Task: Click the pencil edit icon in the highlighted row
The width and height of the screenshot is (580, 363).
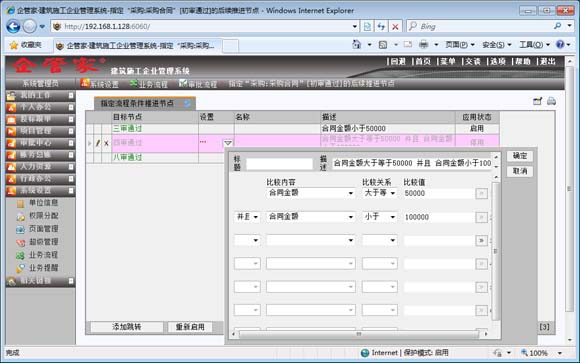Action: [x=98, y=143]
